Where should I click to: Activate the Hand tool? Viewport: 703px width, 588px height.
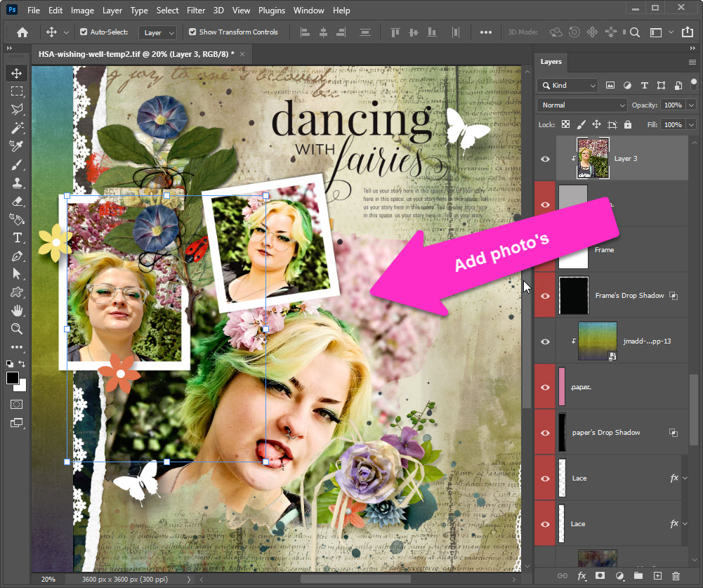tap(17, 311)
